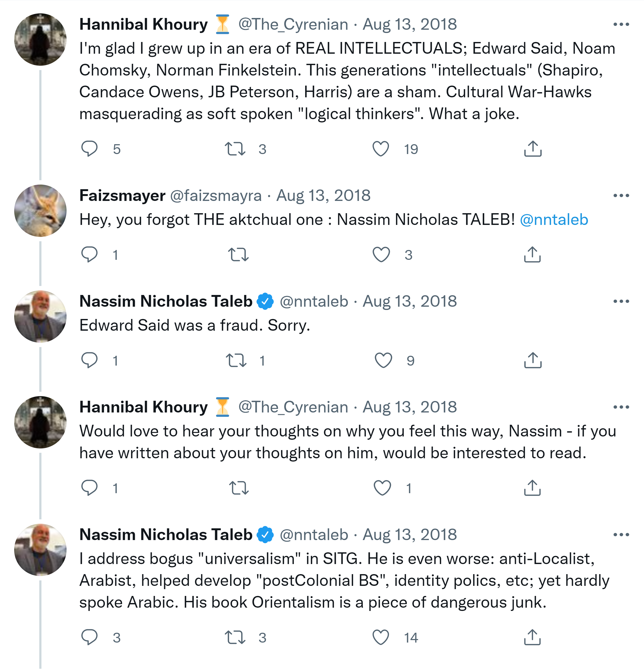This screenshot has width=644, height=672.
Task: Reply to Hannibal Khoury's REAL INTELLECTUALS tweet
Action: tap(89, 149)
